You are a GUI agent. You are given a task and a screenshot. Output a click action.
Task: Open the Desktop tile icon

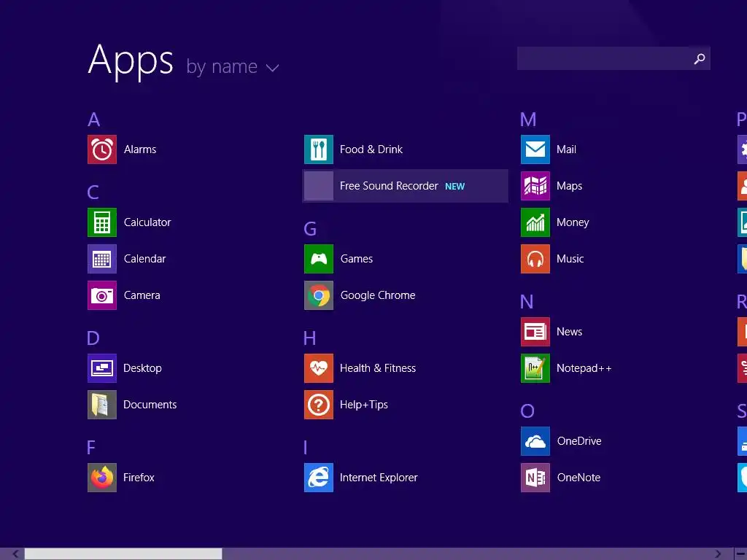click(x=102, y=368)
